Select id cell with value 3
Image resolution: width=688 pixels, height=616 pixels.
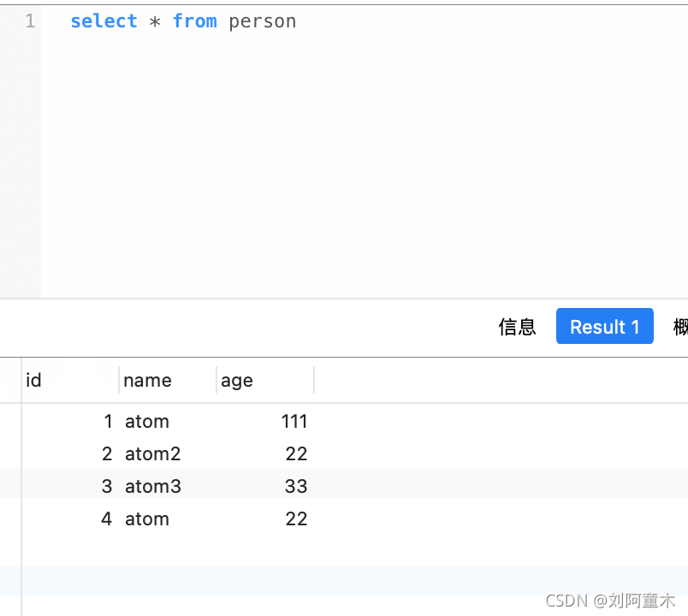coord(70,486)
